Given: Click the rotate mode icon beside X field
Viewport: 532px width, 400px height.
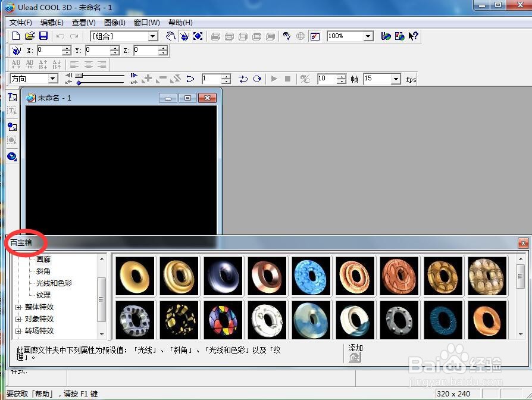Looking at the screenshot, I should 16,51.
